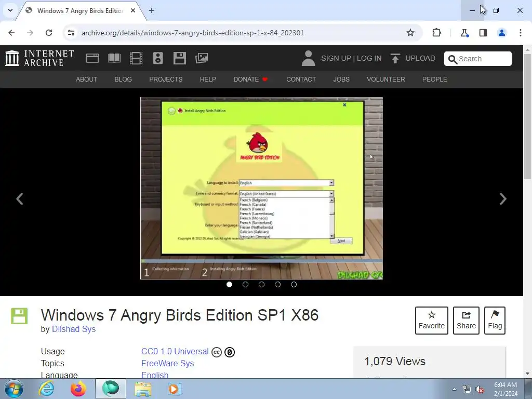Open the Internet Archive home logo

tap(39, 58)
